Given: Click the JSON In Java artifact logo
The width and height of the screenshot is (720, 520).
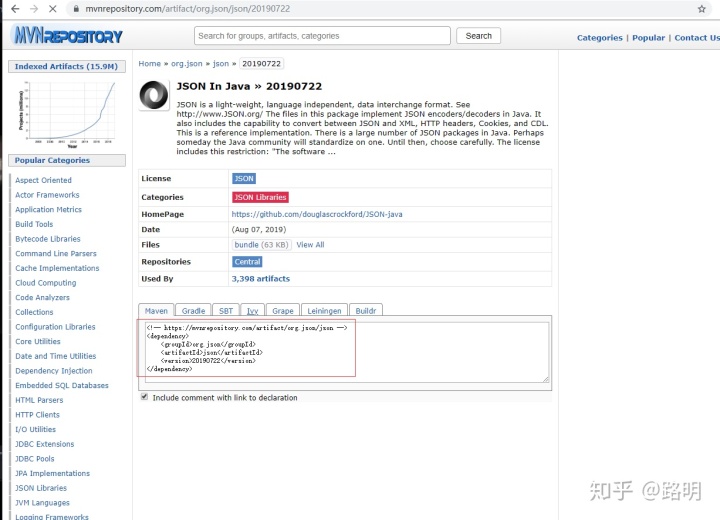Looking at the screenshot, I should (154, 95).
